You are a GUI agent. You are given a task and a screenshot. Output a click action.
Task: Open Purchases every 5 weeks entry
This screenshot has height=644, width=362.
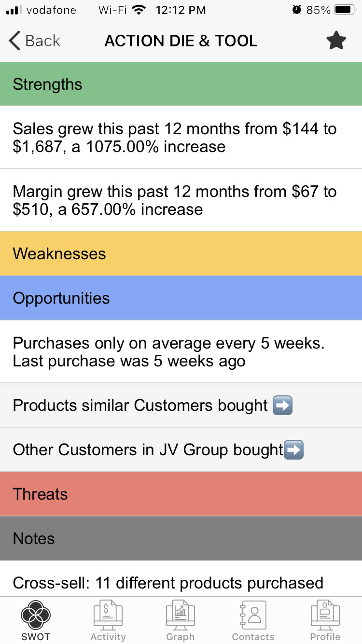click(181, 352)
